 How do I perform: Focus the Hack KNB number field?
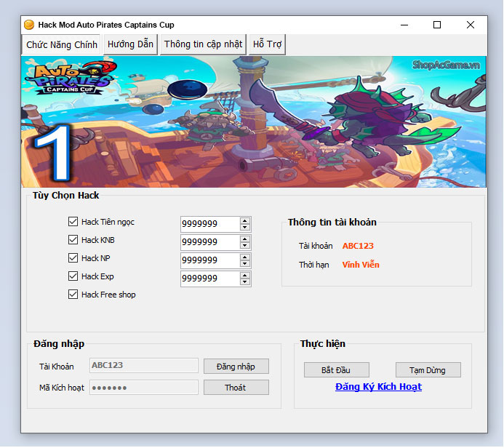tap(210, 242)
